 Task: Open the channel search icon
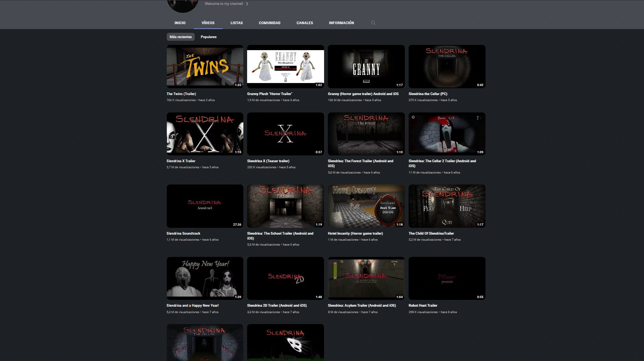coord(373,23)
